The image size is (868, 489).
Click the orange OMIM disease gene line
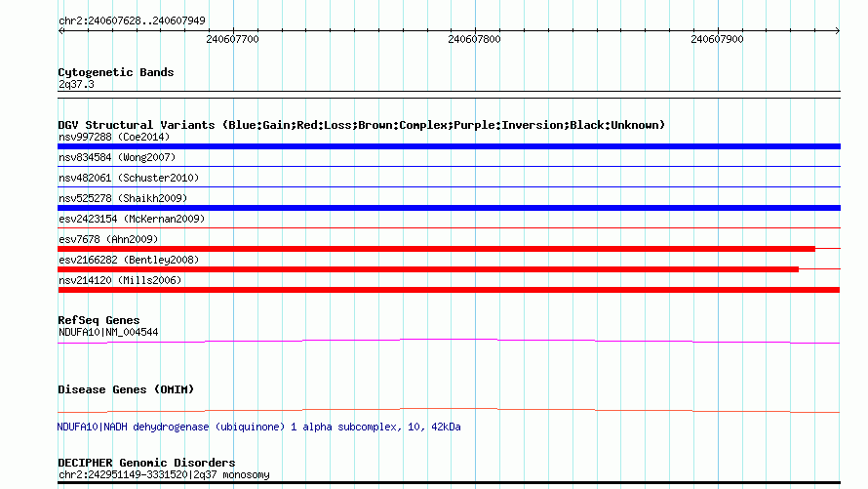[449, 410]
